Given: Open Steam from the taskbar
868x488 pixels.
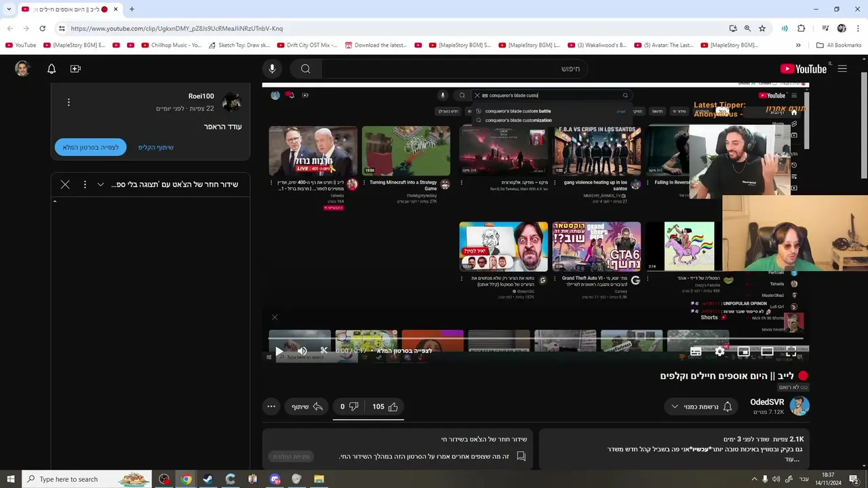Looking at the screenshot, I should pyautogui.click(x=208, y=479).
